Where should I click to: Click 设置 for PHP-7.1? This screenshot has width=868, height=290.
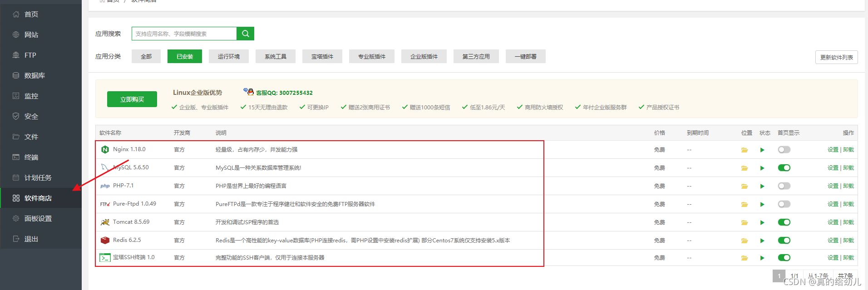click(x=833, y=186)
